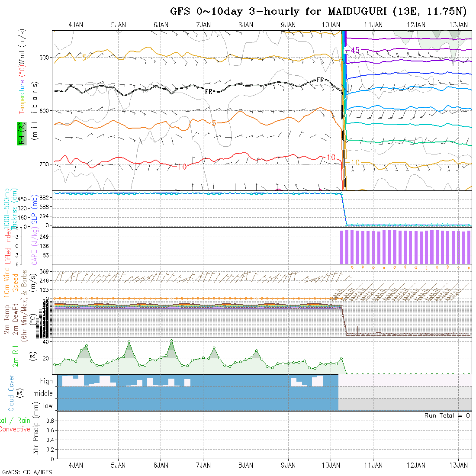Click the 12JAN label on the bottom date axis
The height and width of the screenshot is (476, 476).
pyautogui.click(x=416, y=465)
